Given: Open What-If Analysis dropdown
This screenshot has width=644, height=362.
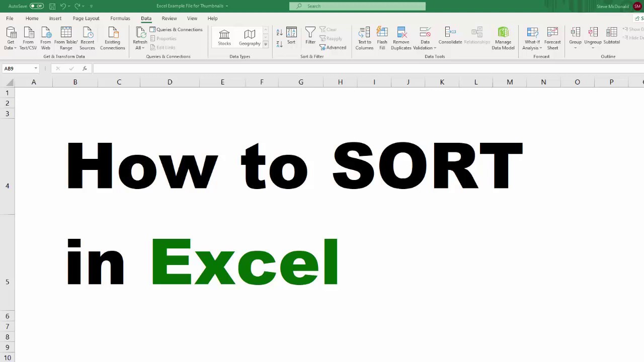Looking at the screenshot, I should 532,39.
